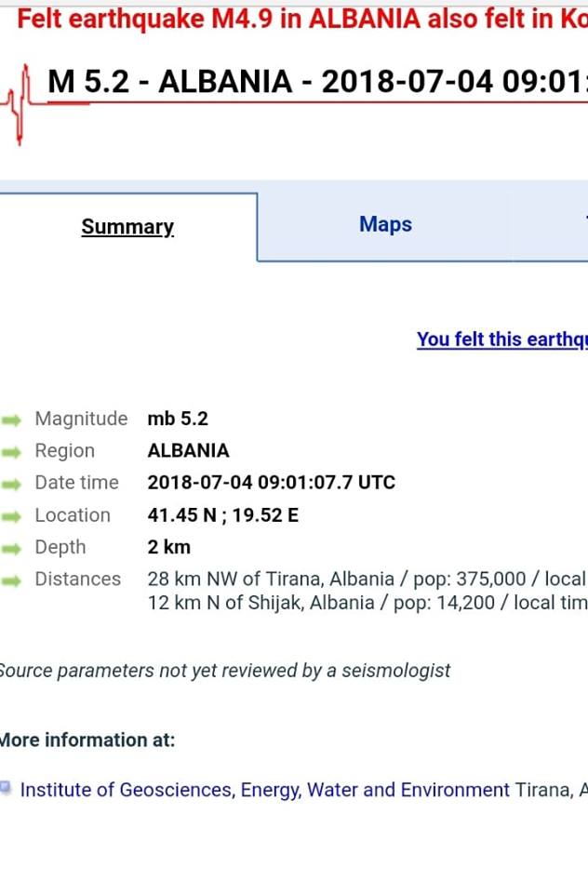588x893 pixels.
Task: Click the "Source parameters not yet reviewed" note
Action: [x=223, y=670]
